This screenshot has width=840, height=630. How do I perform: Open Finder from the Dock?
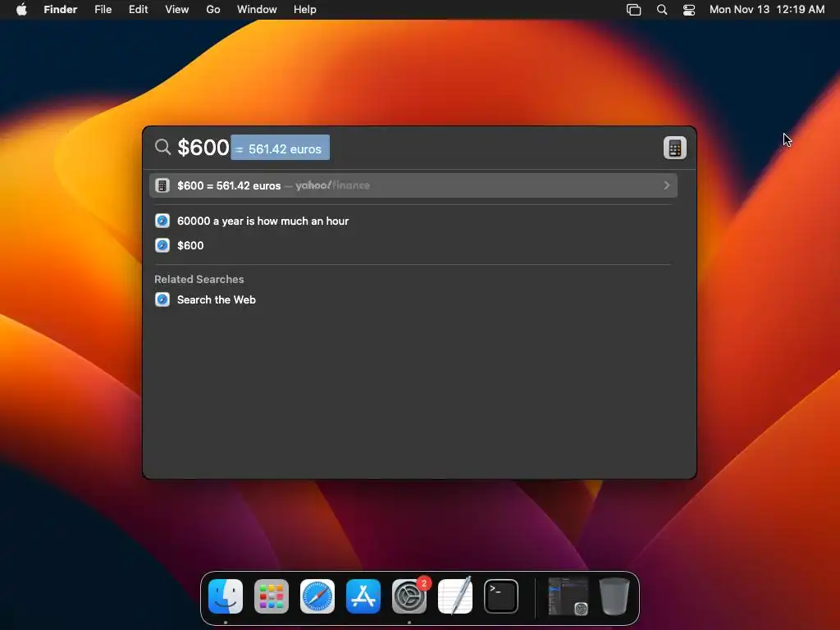226,596
